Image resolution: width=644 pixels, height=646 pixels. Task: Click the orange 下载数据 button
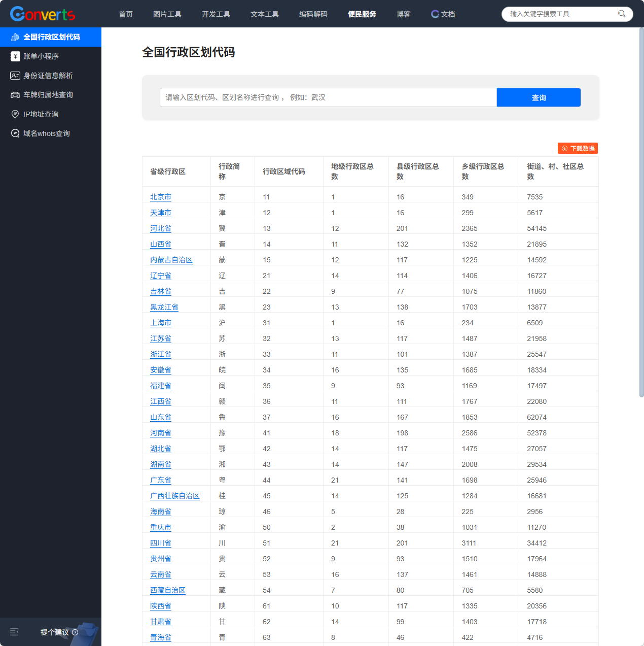(578, 148)
